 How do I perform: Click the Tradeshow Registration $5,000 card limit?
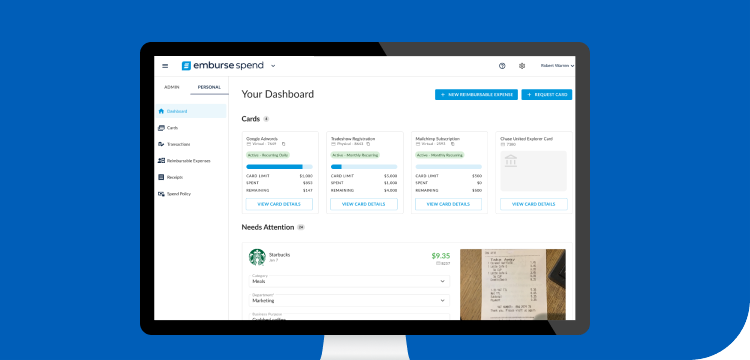point(391,176)
